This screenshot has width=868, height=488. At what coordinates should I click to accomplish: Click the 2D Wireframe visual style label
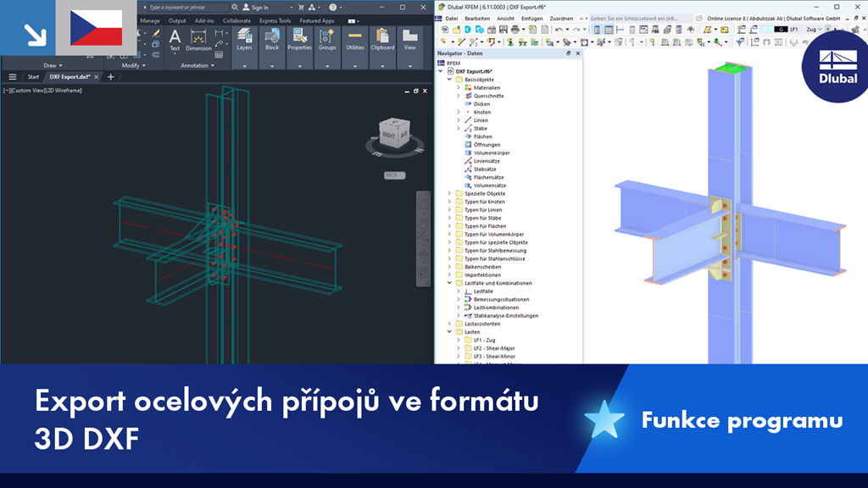[63, 90]
